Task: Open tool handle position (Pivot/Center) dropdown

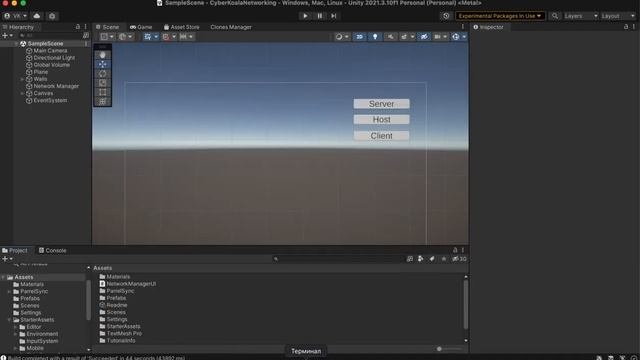Action: point(107,37)
